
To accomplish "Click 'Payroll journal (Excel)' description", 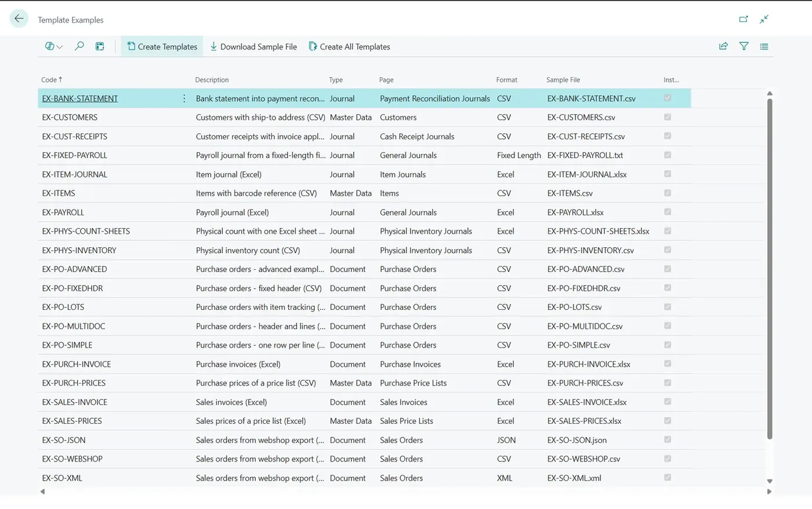I will pos(232,212).
